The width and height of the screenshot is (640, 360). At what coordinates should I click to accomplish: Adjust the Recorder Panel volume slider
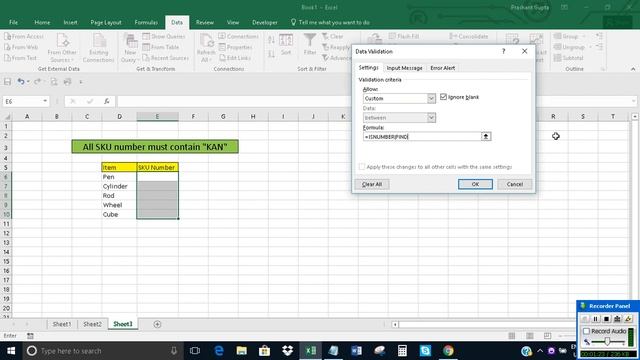(x=607, y=341)
